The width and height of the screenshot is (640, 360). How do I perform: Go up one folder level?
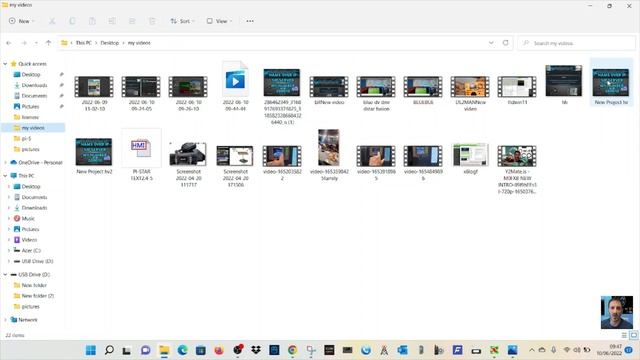click(48, 43)
